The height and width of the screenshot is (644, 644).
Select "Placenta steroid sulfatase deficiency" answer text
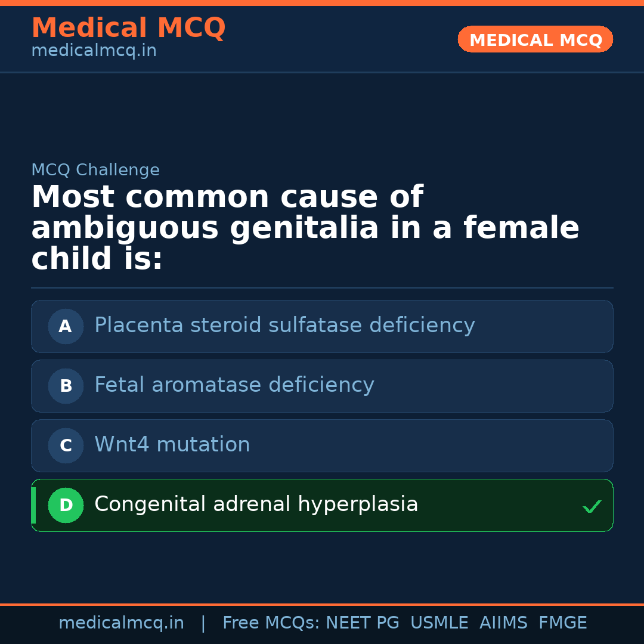(284, 326)
